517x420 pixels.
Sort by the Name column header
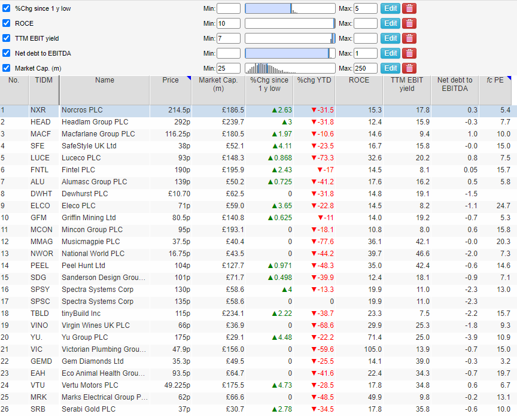coord(105,90)
